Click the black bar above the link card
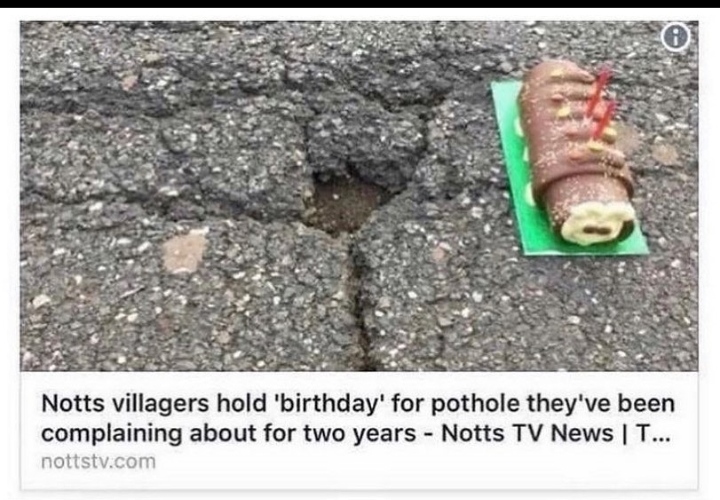 360,4
